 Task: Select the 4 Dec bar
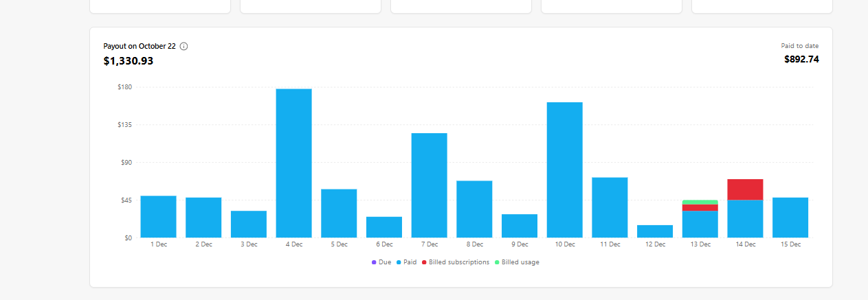pyautogui.click(x=293, y=163)
